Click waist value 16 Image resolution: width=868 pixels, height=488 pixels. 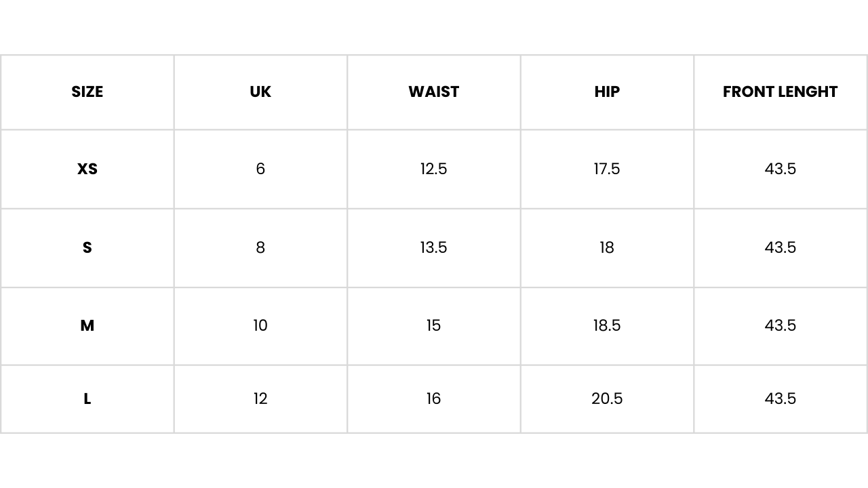[x=433, y=399]
